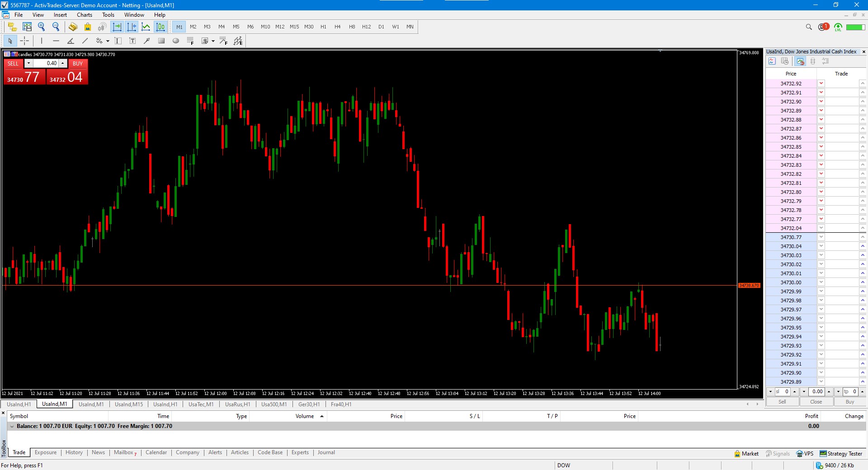Open volume dropdown in one-click trading panel
The width and height of the screenshot is (868, 470).
pos(28,63)
